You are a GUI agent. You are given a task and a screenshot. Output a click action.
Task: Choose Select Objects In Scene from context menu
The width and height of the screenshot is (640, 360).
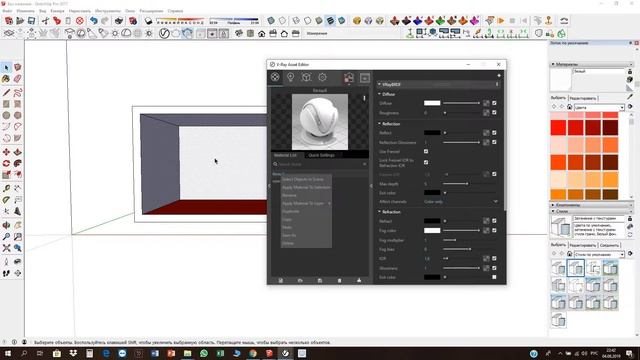pyautogui.click(x=306, y=179)
